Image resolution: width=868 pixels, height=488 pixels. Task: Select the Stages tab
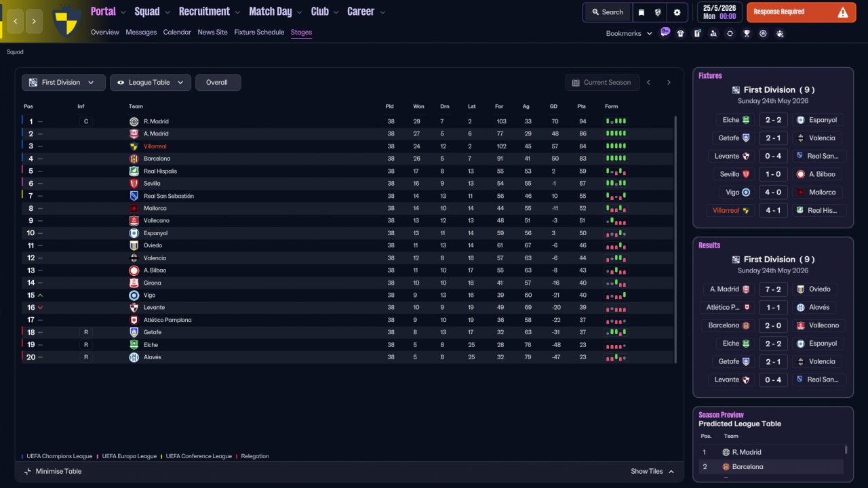point(301,33)
